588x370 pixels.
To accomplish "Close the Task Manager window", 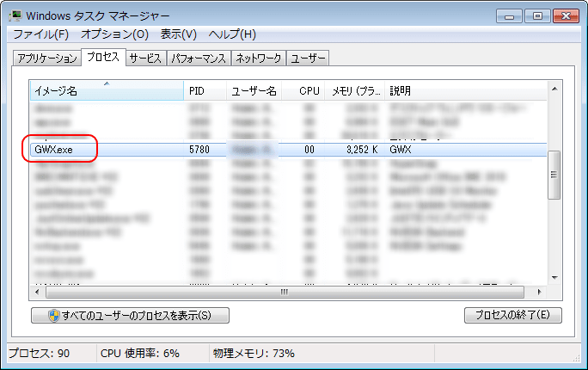I will (x=566, y=16).
